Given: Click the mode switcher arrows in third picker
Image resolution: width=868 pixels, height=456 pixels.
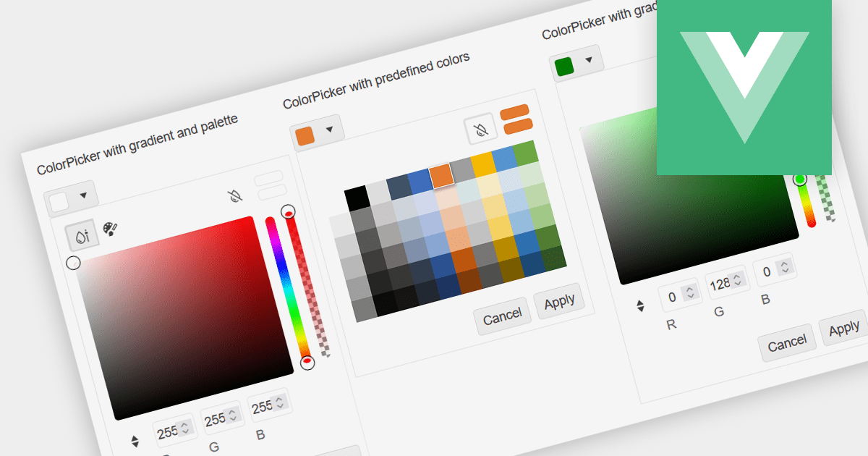Looking at the screenshot, I should [x=642, y=306].
